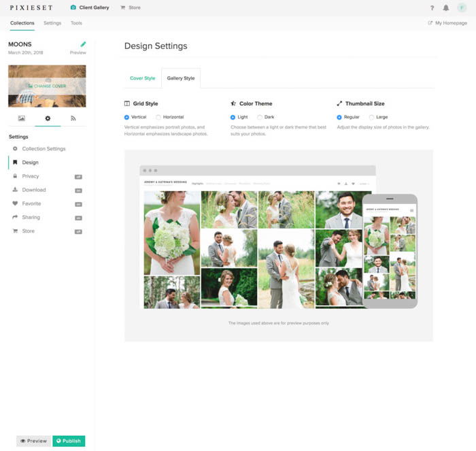Select the Large thumbnail size radio
476x451 pixels.
(371, 117)
